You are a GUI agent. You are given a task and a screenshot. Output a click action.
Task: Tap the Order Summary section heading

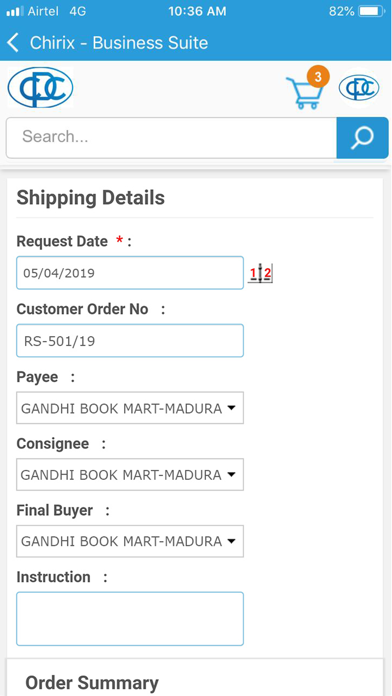(92, 683)
